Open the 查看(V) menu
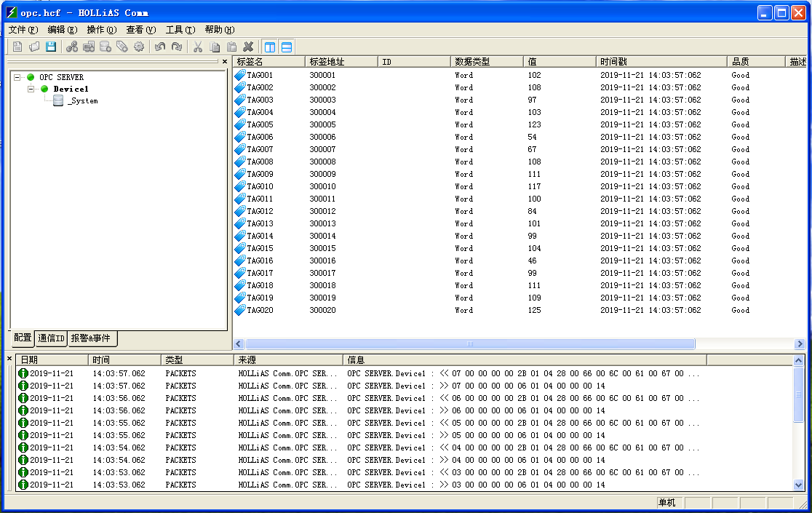The height and width of the screenshot is (513, 812). pos(141,30)
